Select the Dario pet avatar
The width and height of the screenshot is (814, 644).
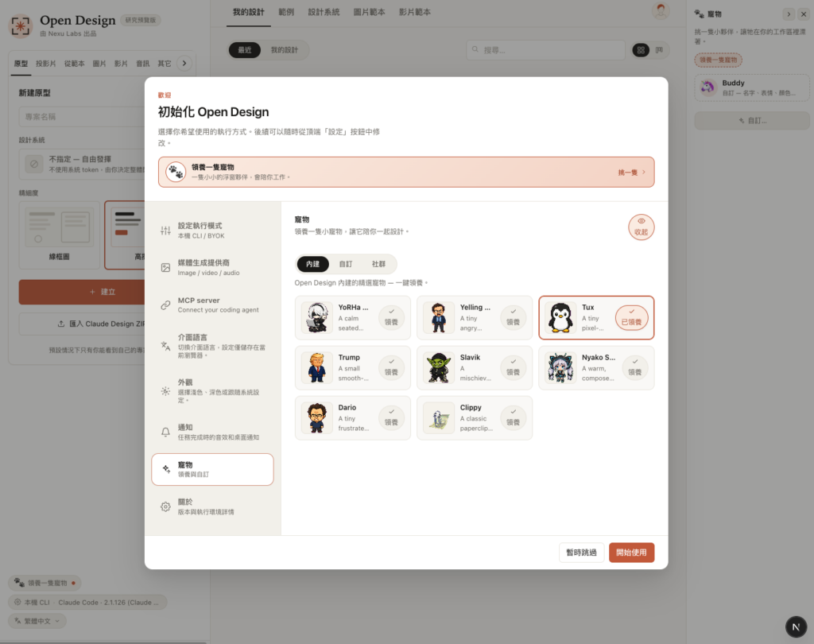click(x=316, y=417)
